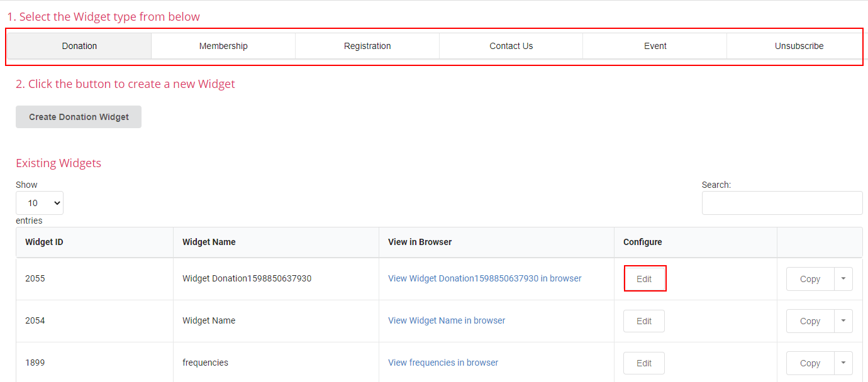Click Create Donation Widget button
The image size is (868, 382).
[x=79, y=117]
